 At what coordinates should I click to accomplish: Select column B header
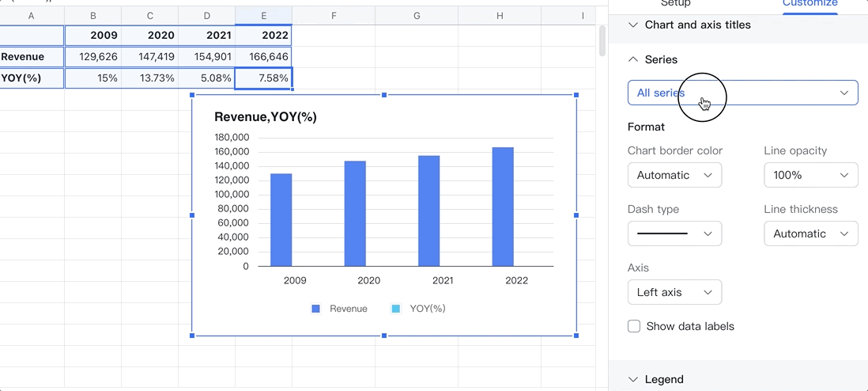pyautogui.click(x=93, y=16)
